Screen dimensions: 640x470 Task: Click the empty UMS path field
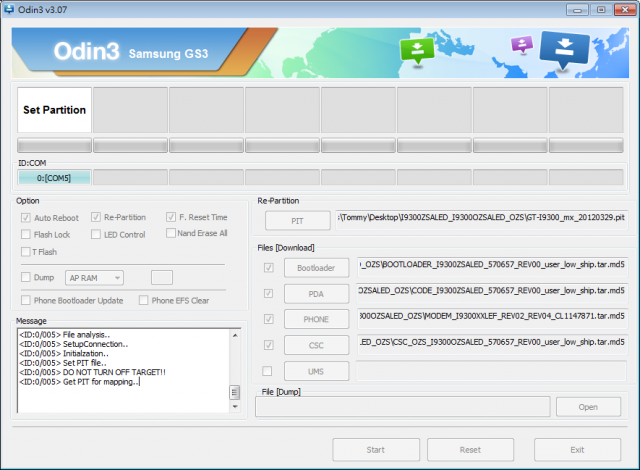tap(492, 371)
